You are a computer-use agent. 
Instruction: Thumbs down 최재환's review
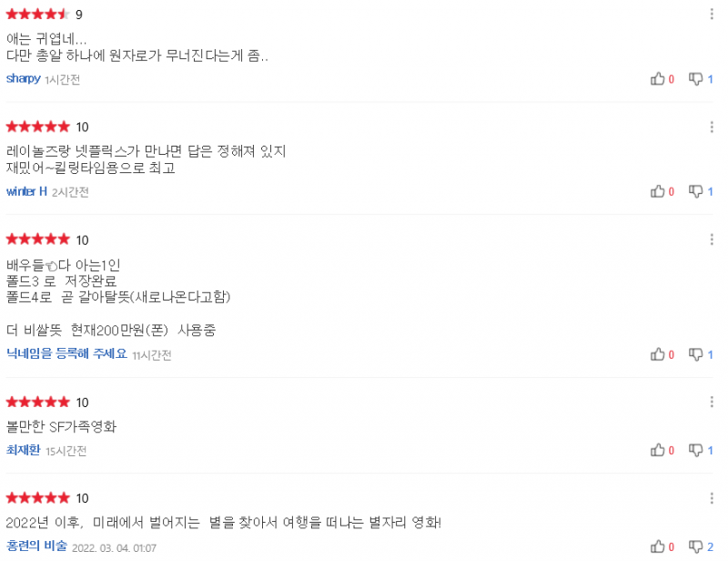[695, 450]
